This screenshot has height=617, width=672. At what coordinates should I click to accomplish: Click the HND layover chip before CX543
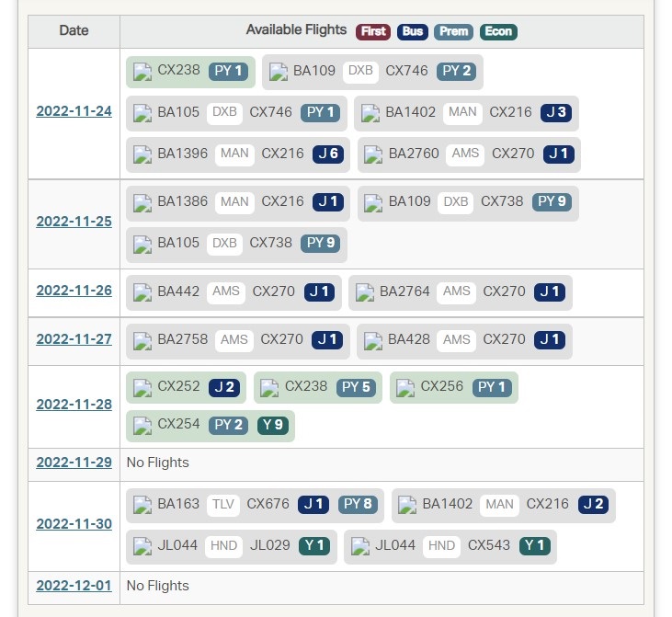[441, 546]
